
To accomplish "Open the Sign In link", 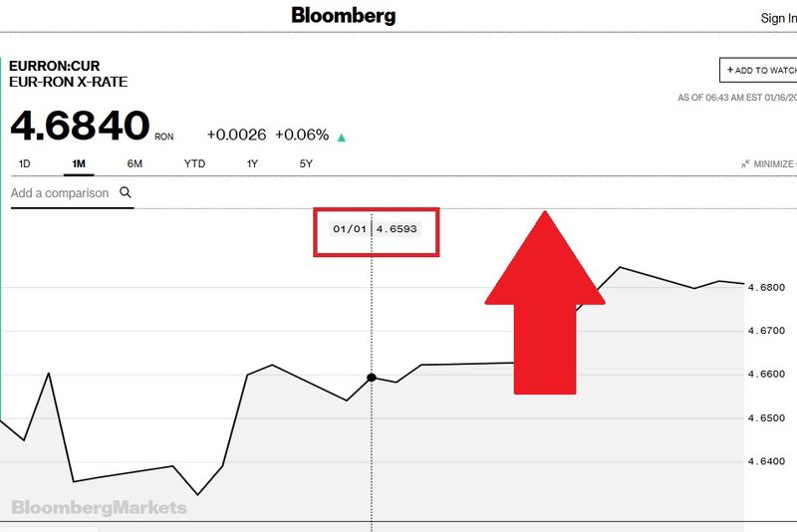I will coord(777,18).
